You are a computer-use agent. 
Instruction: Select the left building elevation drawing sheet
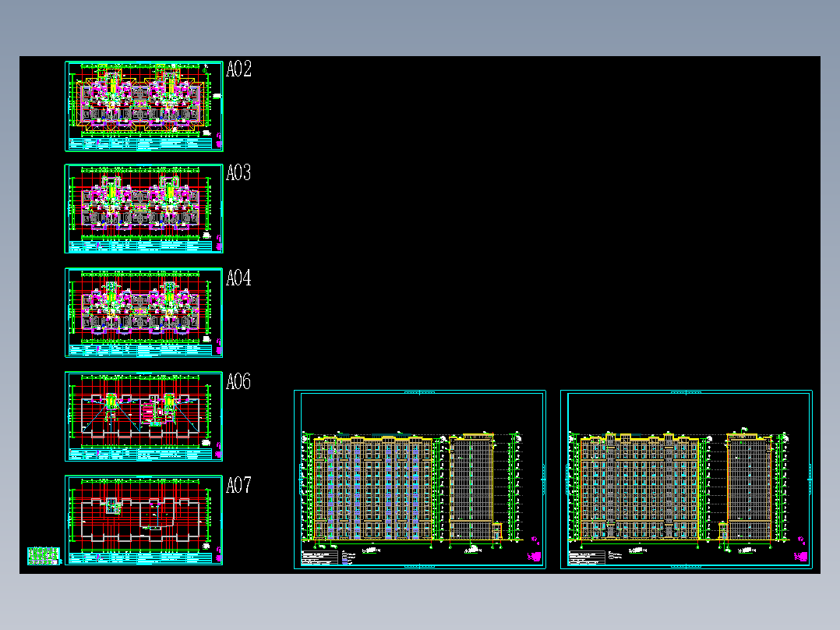pyautogui.click(x=419, y=480)
